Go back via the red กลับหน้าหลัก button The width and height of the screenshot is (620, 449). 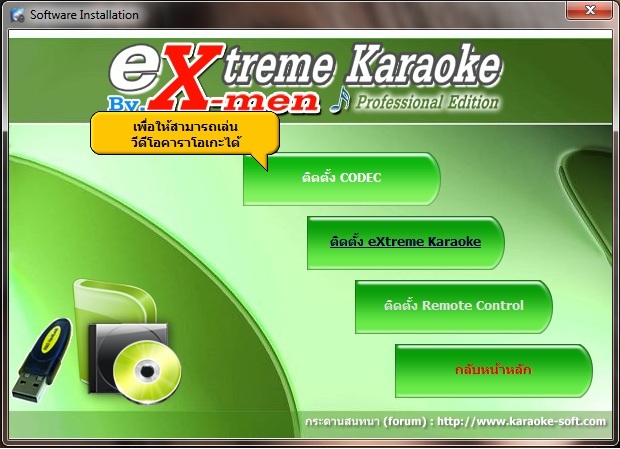[x=493, y=370]
